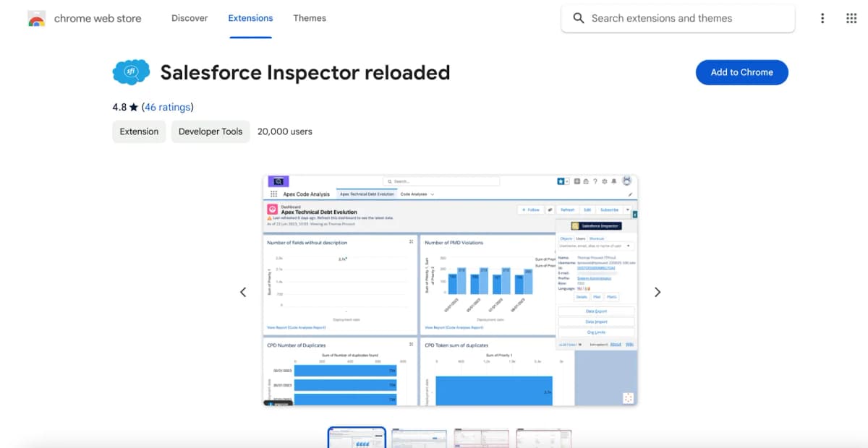
Task: Select the fourth screenshot thumbnail
Action: point(544,438)
